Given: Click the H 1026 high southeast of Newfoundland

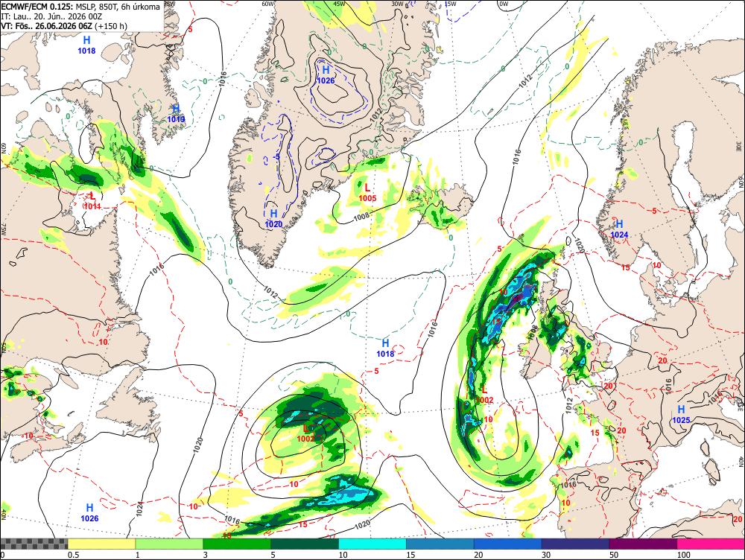Looking at the screenshot, I should pyautogui.click(x=89, y=513).
